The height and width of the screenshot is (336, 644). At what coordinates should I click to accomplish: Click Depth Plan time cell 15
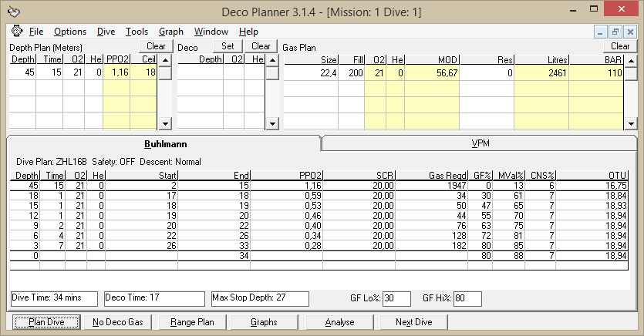[49, 72]
